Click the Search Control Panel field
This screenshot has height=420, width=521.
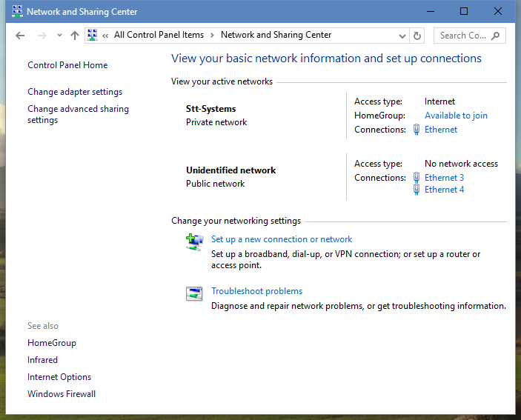[470, 36]
